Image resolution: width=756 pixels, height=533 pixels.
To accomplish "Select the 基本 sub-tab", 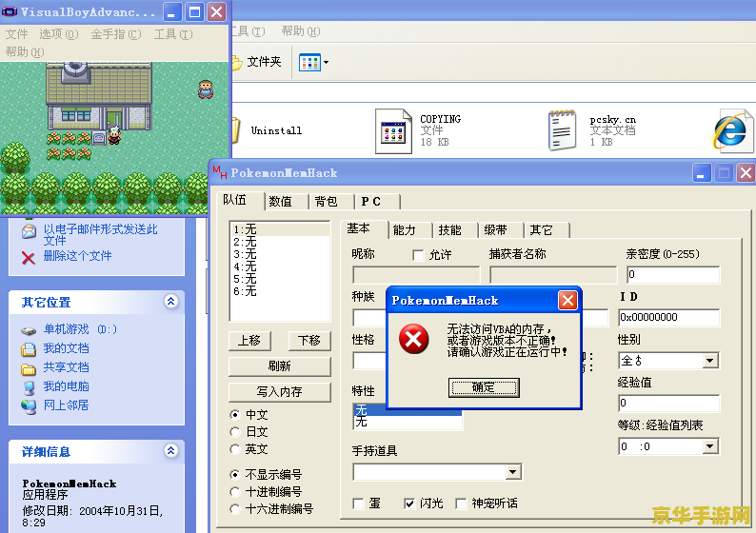I will coord(364,228).
